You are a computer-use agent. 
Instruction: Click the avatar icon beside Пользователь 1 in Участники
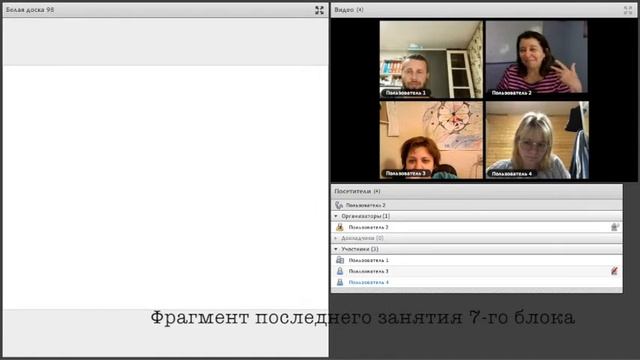coord(340,260)
